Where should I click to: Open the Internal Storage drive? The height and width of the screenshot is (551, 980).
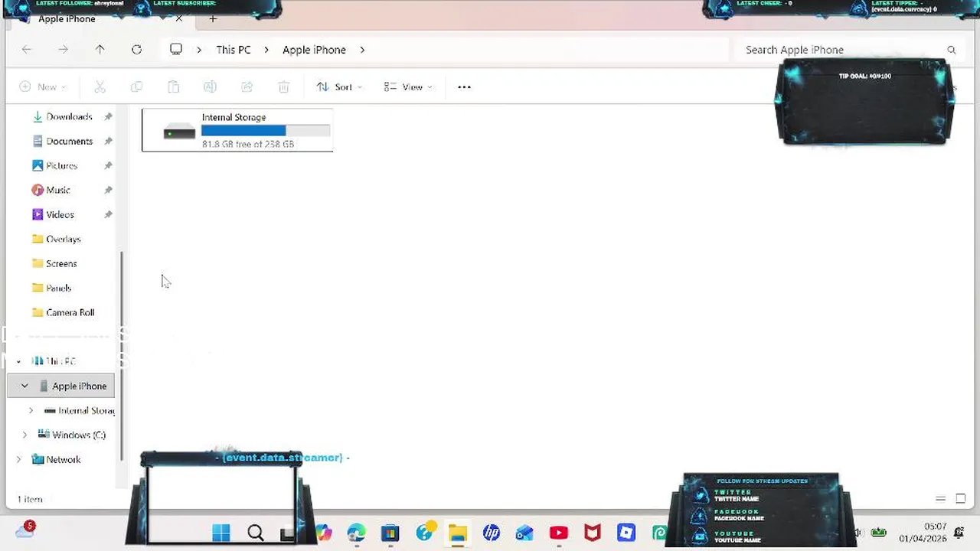tap(237, 130)
